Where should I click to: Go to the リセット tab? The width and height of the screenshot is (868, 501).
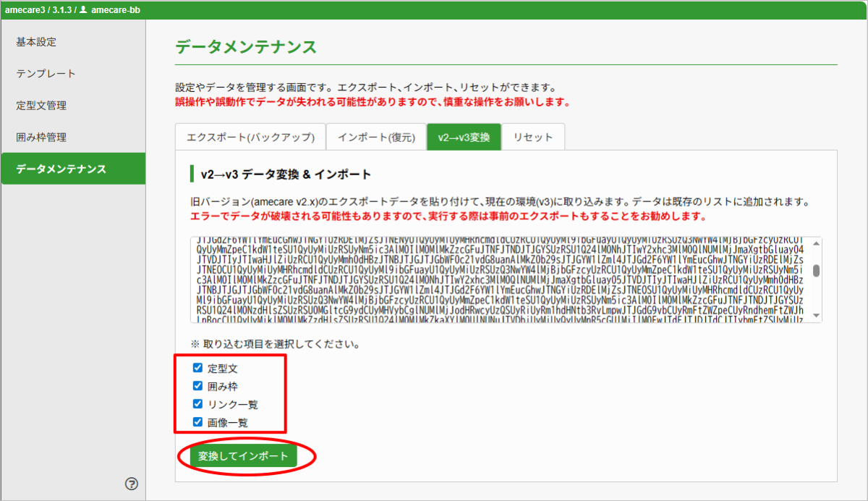click(x=534, y=138)
